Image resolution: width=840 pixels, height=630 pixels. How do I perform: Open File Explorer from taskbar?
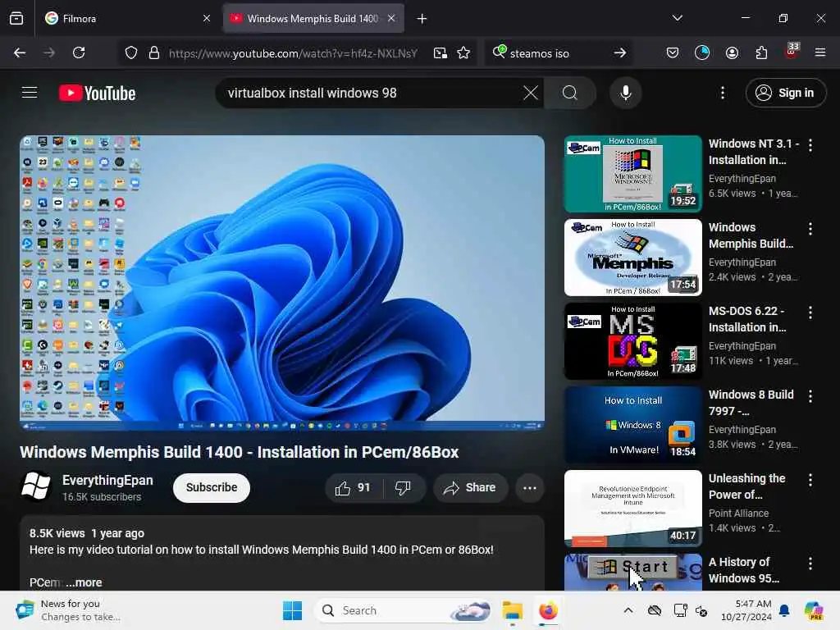point(513,610)
